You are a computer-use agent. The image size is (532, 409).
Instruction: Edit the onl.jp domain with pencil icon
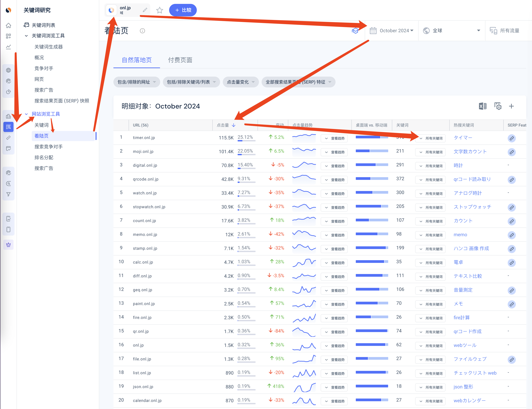click(x=145, y=10)
